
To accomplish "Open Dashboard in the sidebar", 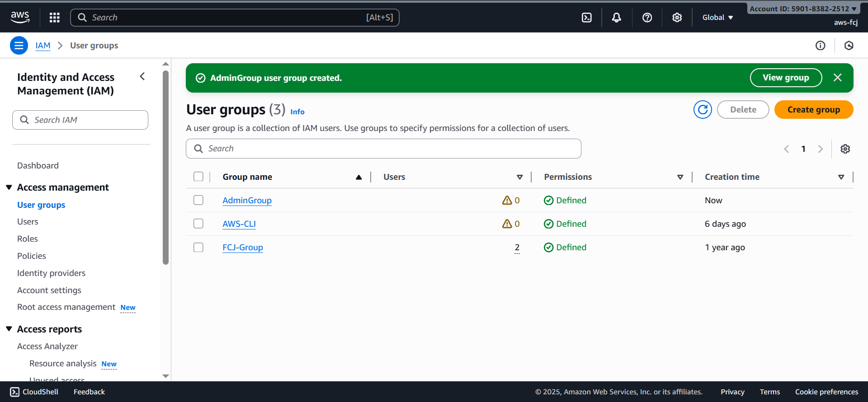I will coord(38,165).
